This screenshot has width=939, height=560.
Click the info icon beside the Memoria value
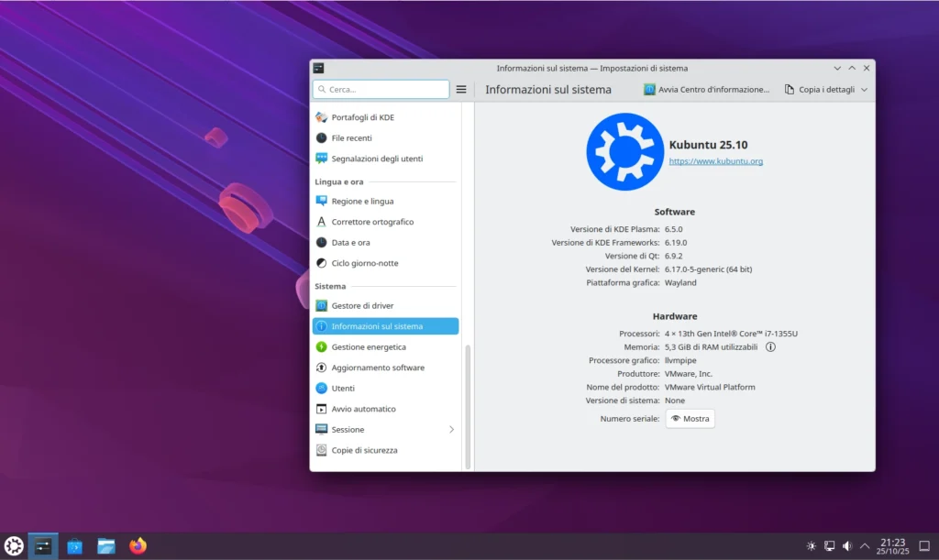coord(771,347)
